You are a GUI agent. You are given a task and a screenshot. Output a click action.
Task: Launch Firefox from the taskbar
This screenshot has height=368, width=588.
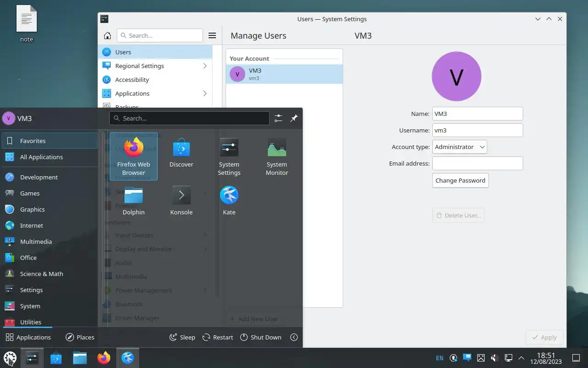tap(104, 357)
